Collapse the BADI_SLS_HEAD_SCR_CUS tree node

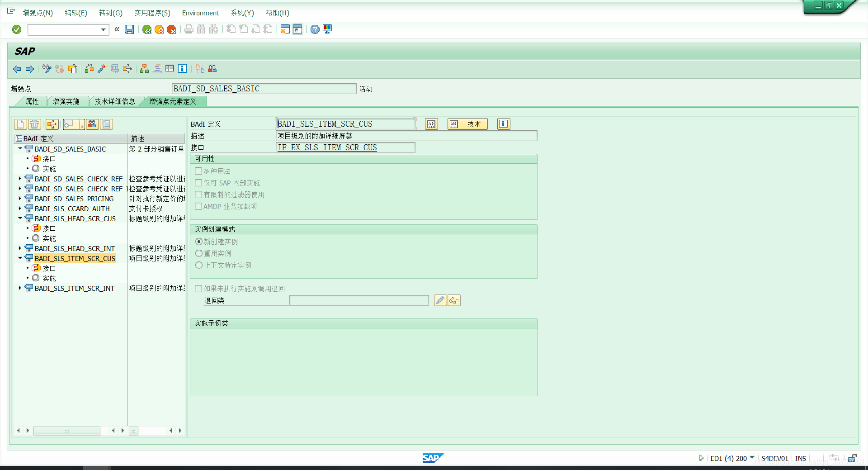[20, 218]
